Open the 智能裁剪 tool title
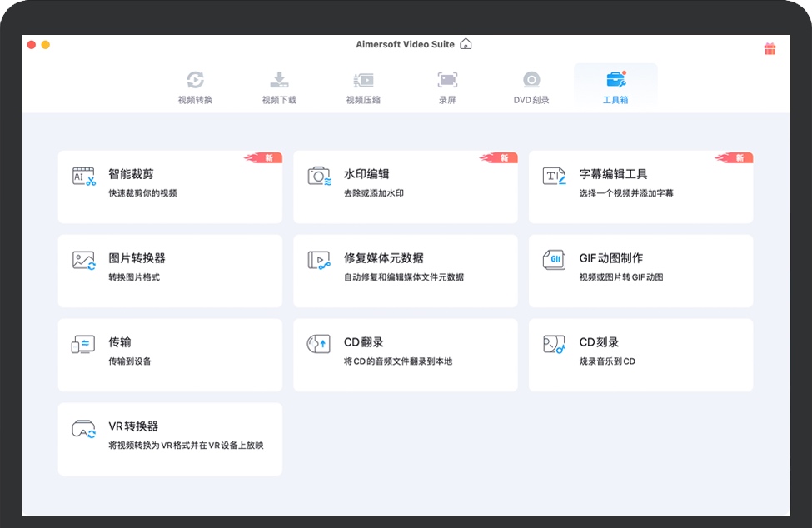 131,174
